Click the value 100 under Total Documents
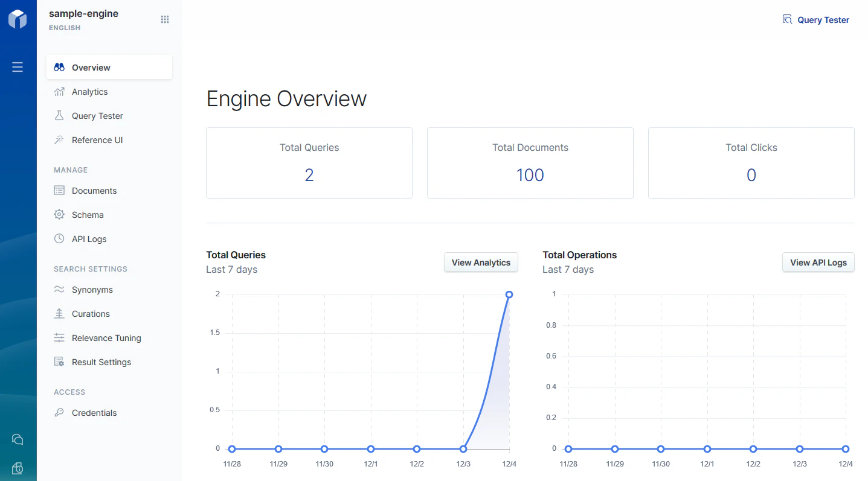Image resolution: width=868 pixels, height=481 pixels. pos(530,175)
